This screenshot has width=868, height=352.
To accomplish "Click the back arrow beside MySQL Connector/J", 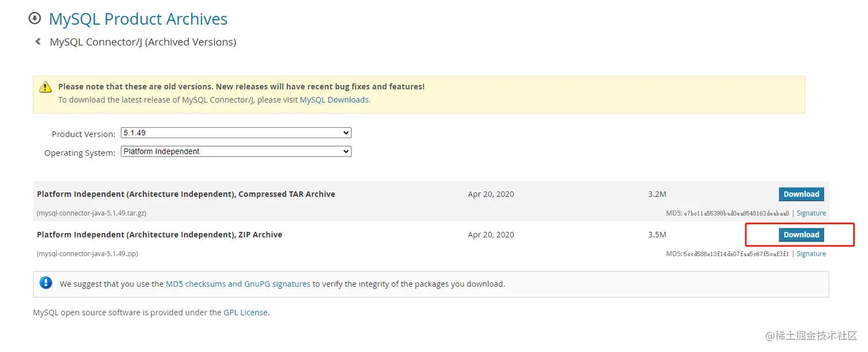I will click(38, 42).
